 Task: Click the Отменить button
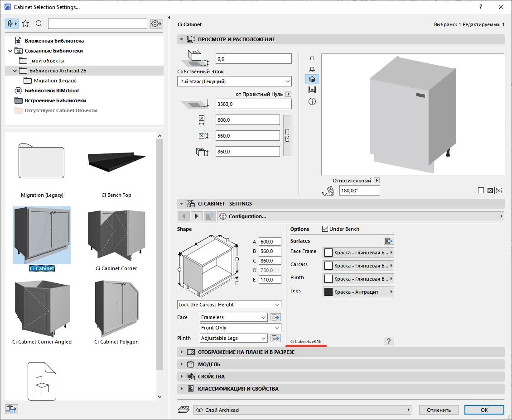(x=439, y=410)
